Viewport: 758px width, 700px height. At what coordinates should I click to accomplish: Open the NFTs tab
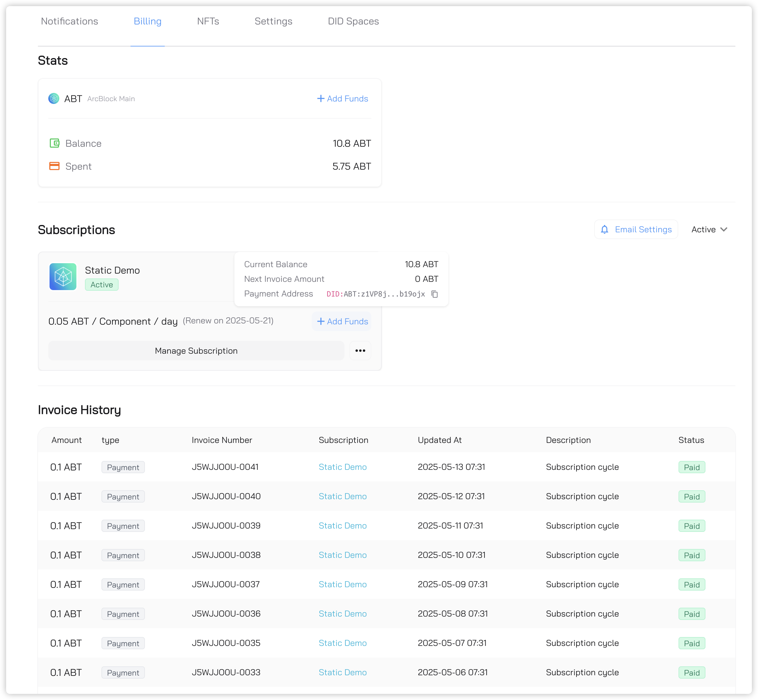click(x=208, y=21)
